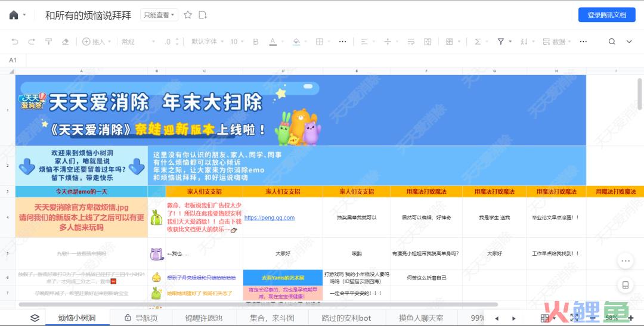Image resolution: width=644 pixels, height=326 pixels.
Task: Open the 常规 number format dropdown
Action: (x=138, y=42)
